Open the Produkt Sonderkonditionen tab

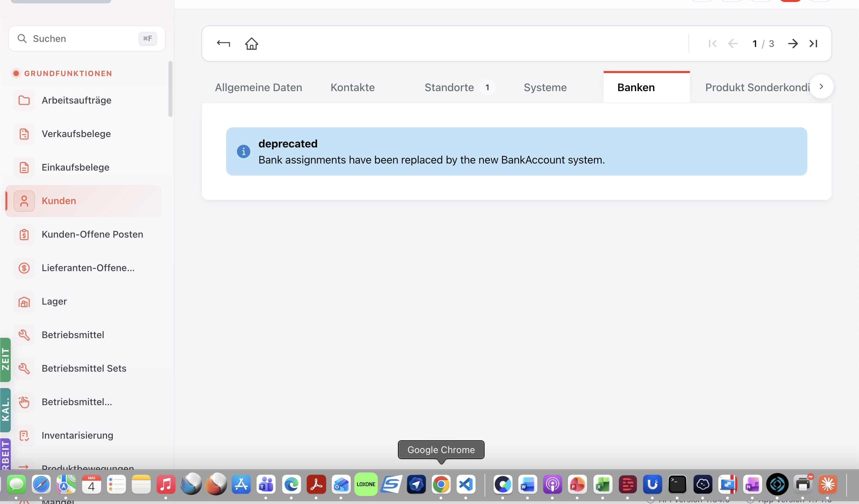pos(757,87)
